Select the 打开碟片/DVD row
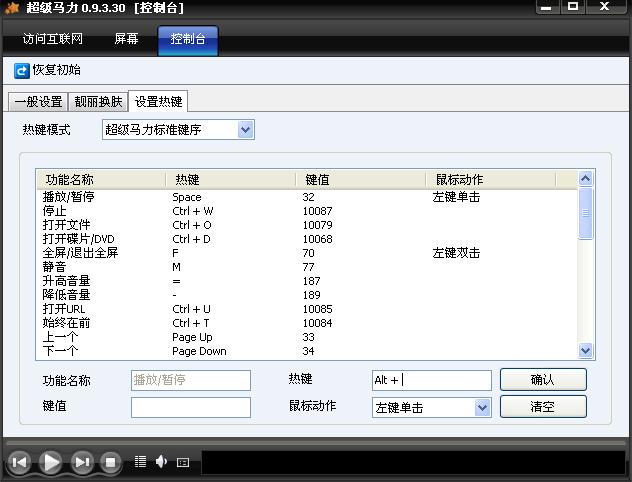 (x=306, y=239)
